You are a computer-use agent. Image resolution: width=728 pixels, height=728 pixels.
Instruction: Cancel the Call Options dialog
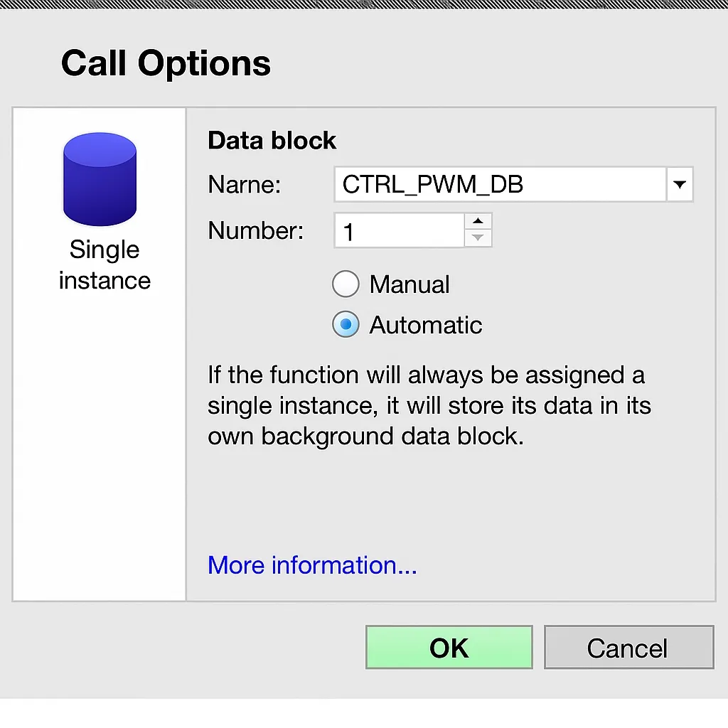pos(628,647)
